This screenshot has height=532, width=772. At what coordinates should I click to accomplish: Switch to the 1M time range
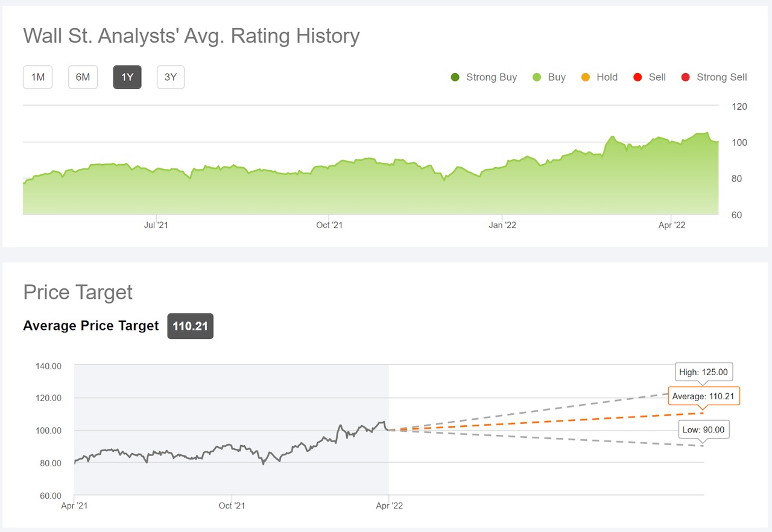pos(37,77)
